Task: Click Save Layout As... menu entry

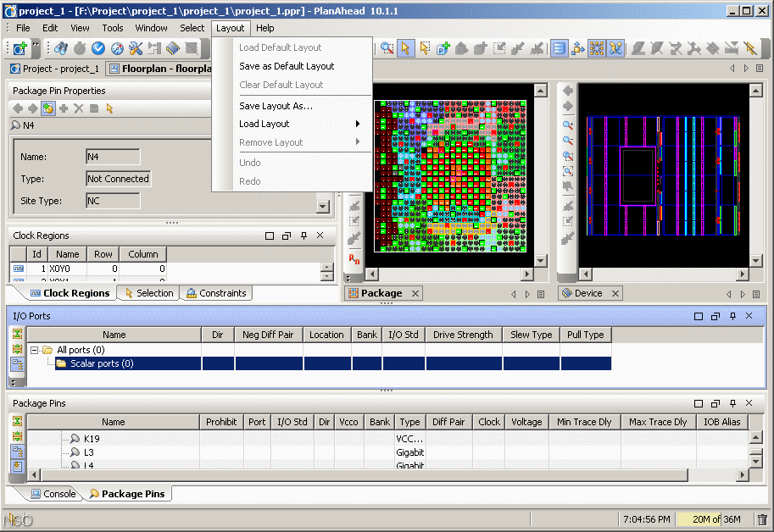Action: pyautogui.click(x=276, y=106)
